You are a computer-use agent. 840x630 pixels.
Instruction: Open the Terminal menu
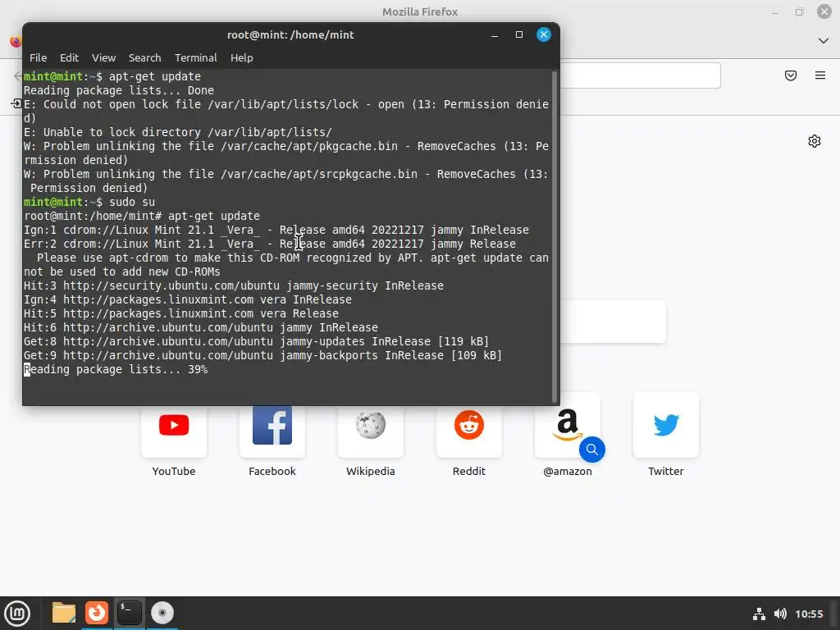[x=195, y=58]
